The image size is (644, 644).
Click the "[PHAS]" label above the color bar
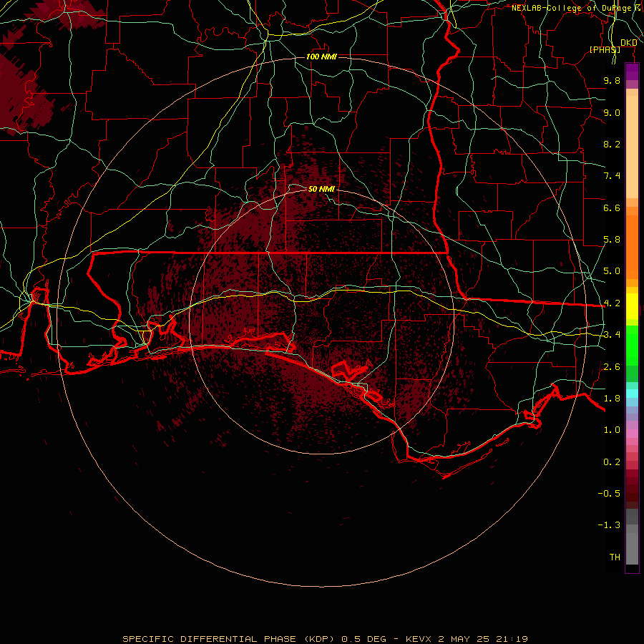605,49
